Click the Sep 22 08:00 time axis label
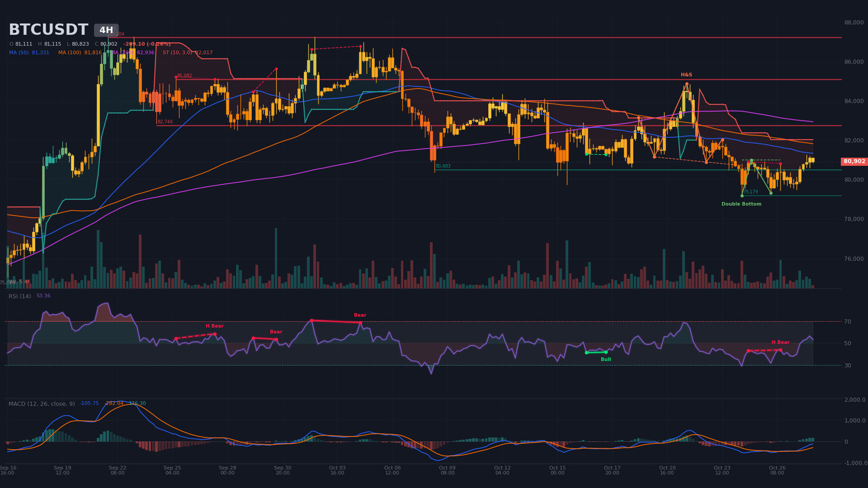 (118, 470)
